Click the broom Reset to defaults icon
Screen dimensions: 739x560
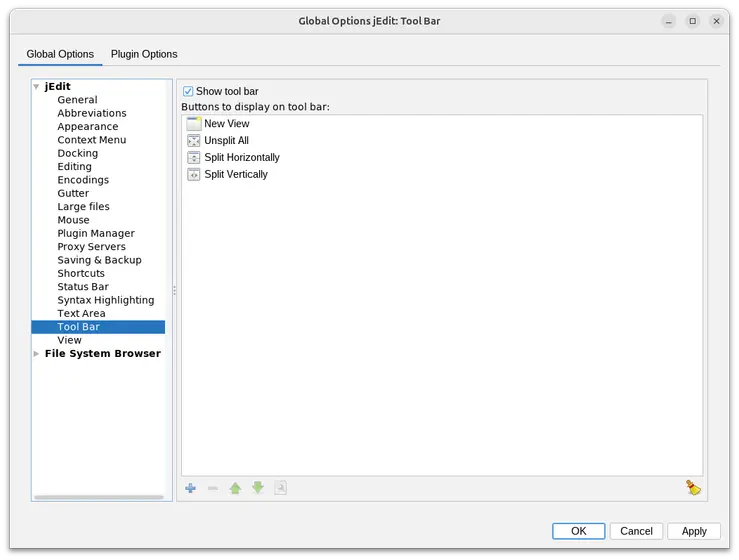point(693,488)
